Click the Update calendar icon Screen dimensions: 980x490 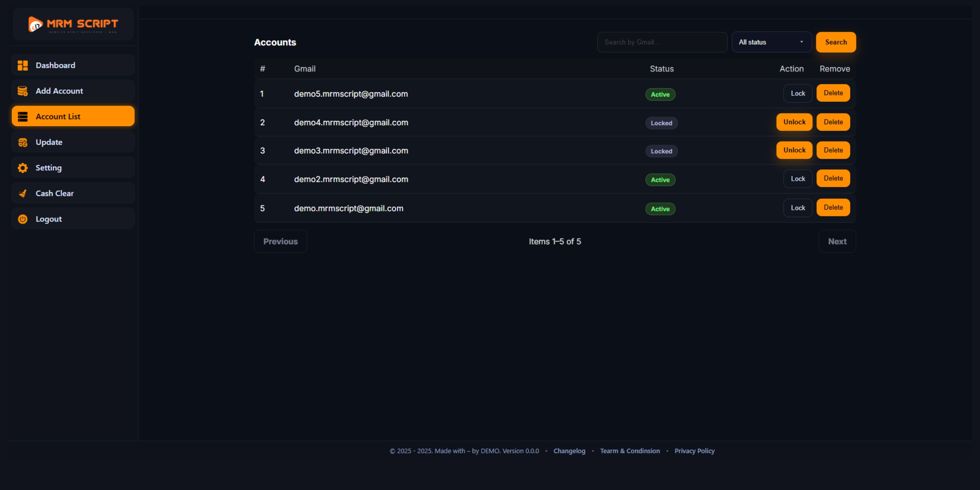click(23, 142)
